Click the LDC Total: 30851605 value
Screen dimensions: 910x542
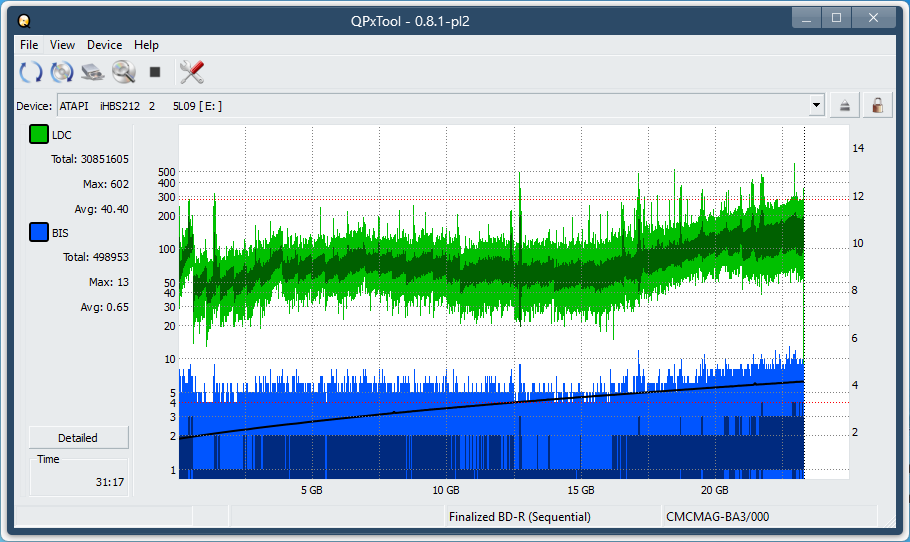(90, 159)
